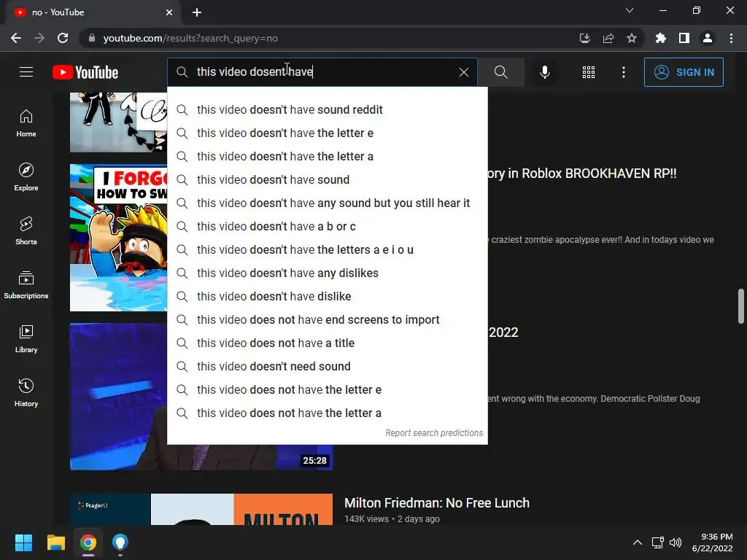Go to Home in sidebar

click(x=26, y=123)
